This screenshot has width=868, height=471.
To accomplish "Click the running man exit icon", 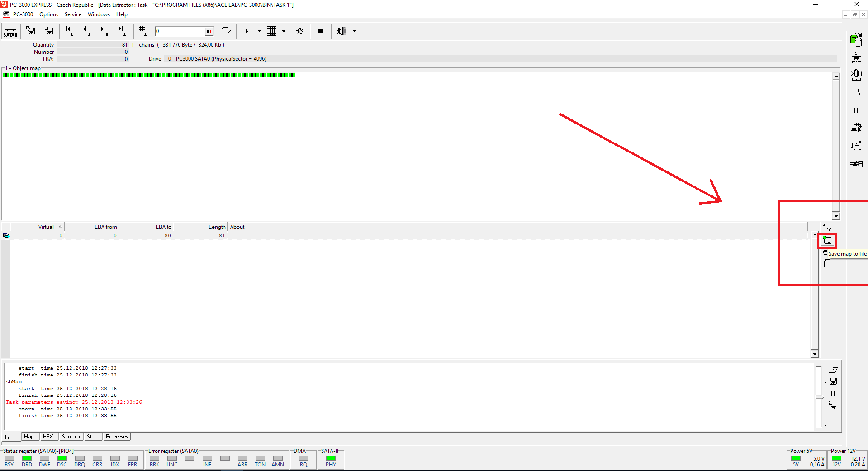I will click(341, 31).
